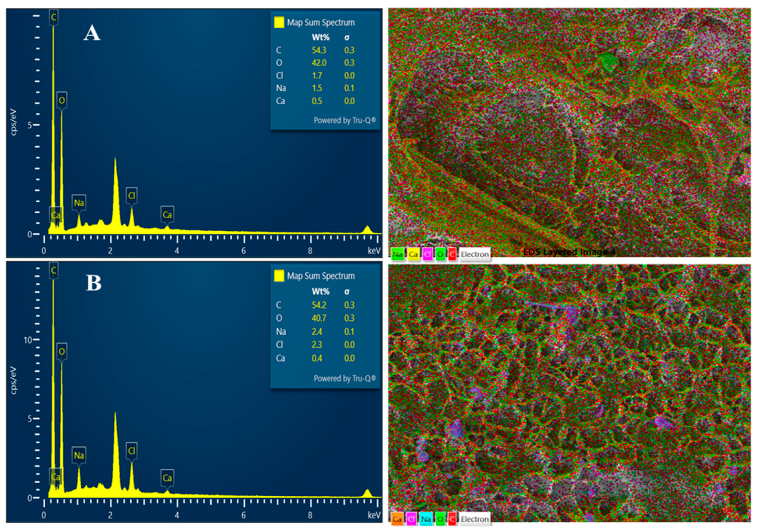Viewport: 757px width, 532px height.
Task: Click the Cl value 2.3 in panel B table
Action: pos(317,345)
